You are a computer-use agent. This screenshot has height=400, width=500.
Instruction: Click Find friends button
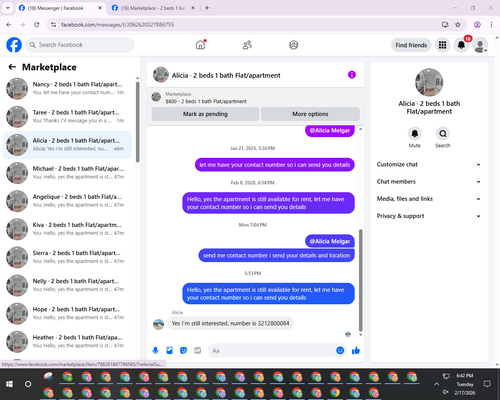(411, 45)
